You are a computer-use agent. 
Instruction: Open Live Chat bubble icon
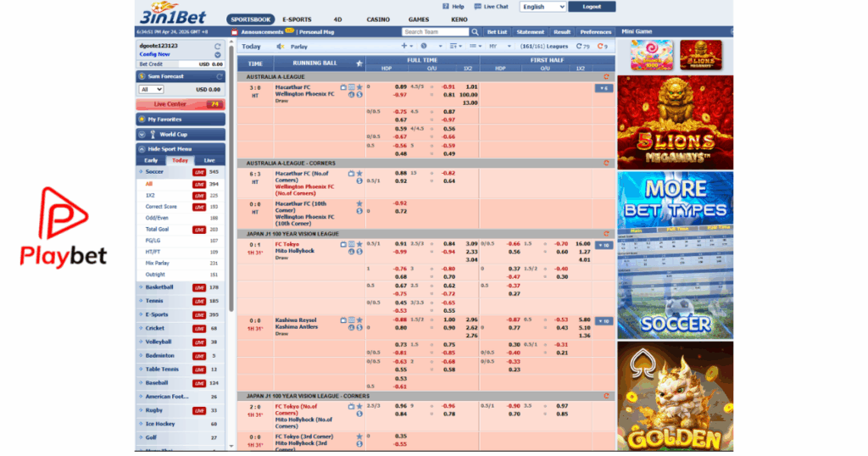[478, 7]
